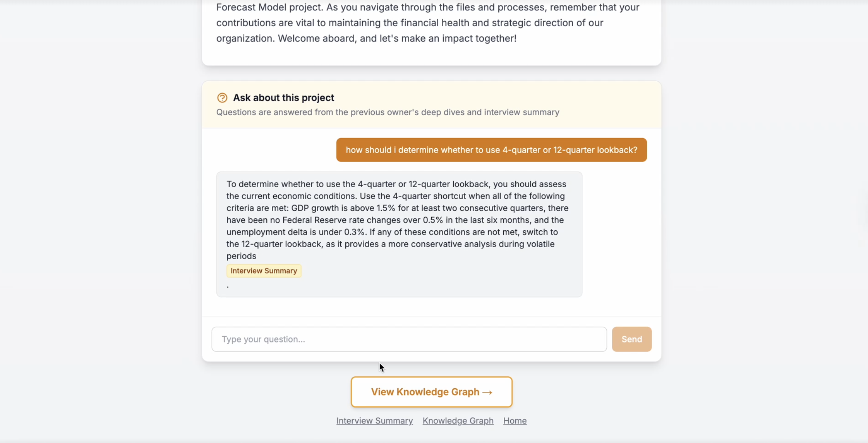Click the Ask about this project heading

pos(283,98)
